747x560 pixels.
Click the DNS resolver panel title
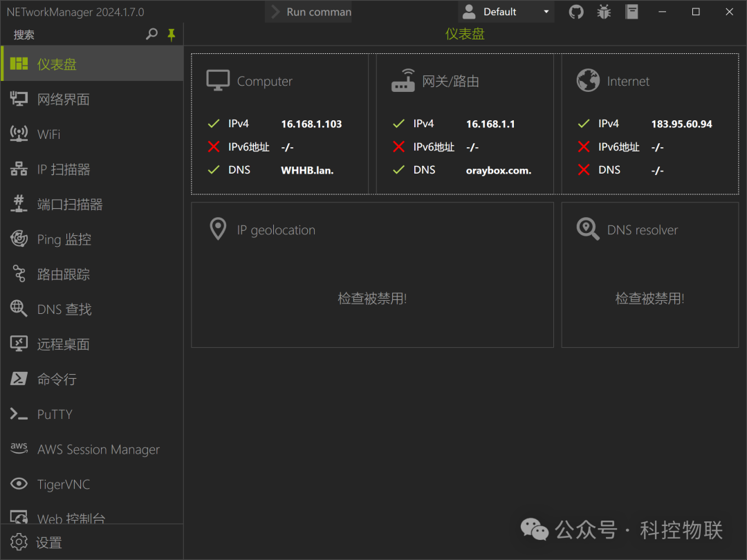coord(642,230)
